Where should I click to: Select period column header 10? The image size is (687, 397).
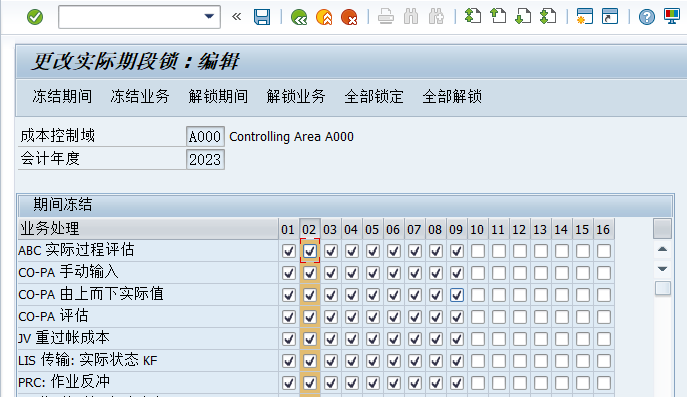point(477,229)
